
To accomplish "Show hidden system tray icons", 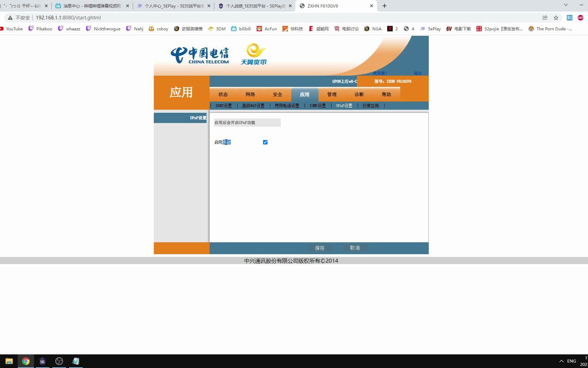I will coord(561,361).
